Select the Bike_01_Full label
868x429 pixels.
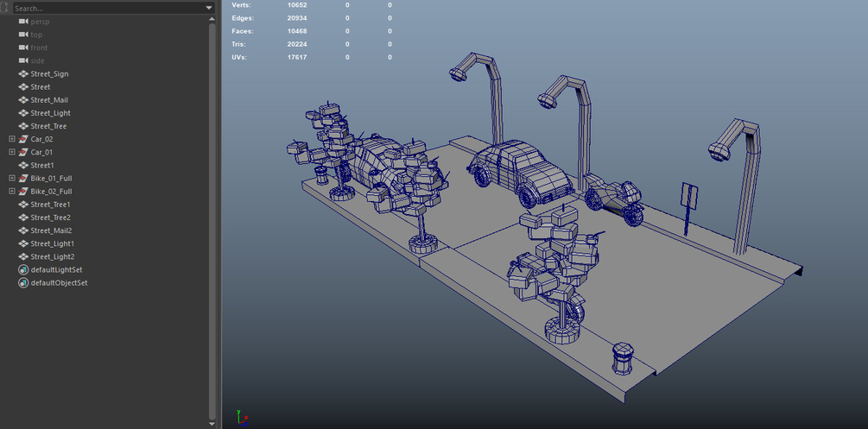(x=51, y=178)
